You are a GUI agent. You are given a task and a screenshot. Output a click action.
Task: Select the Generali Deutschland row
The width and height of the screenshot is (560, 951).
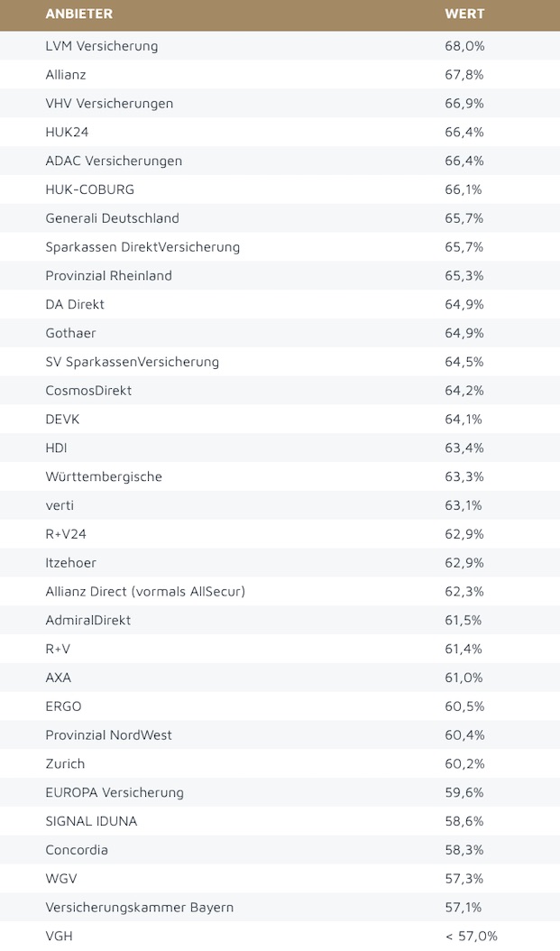(x=112, y=218)
